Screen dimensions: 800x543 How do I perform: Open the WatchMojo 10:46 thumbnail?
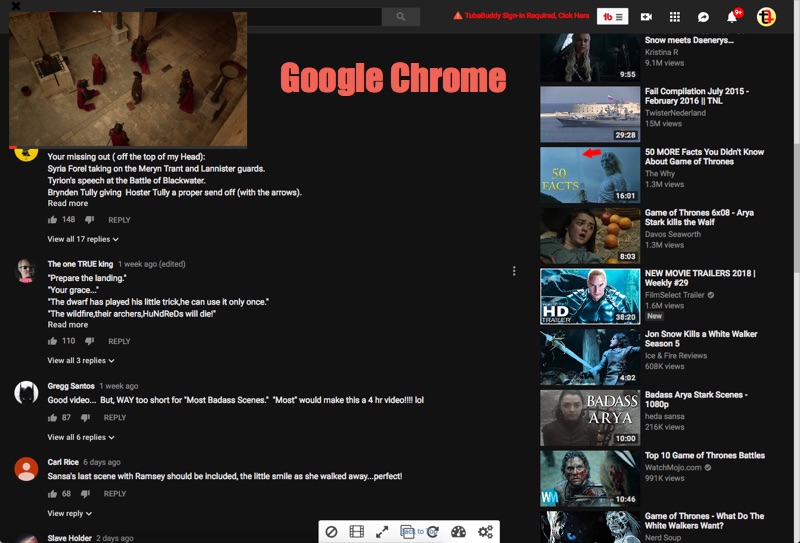click(x=590, y=479)
